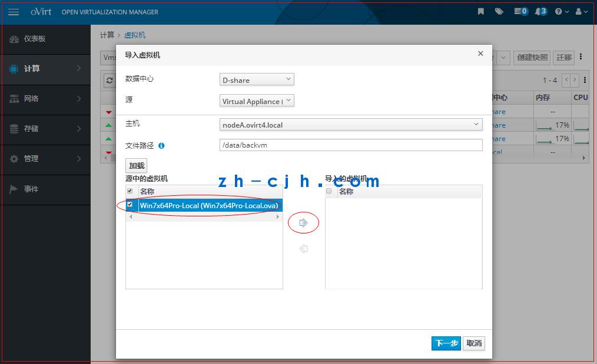
Task: Click the flag icon for events
Action: point(14,189)
